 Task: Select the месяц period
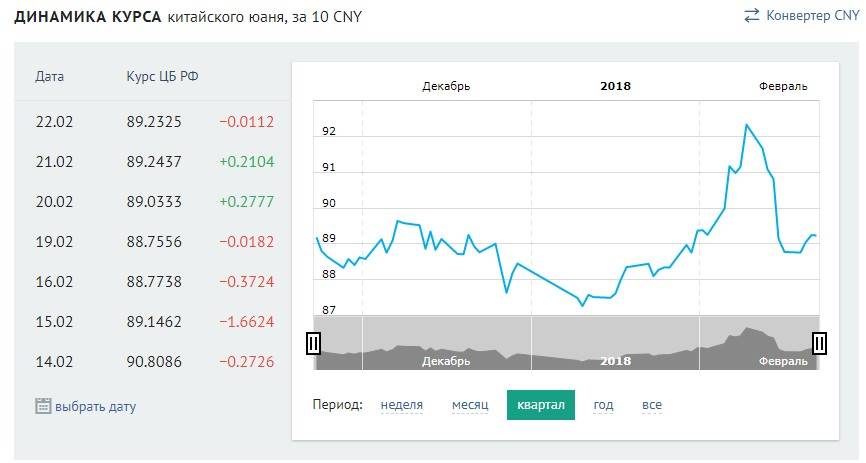[470, 405]
